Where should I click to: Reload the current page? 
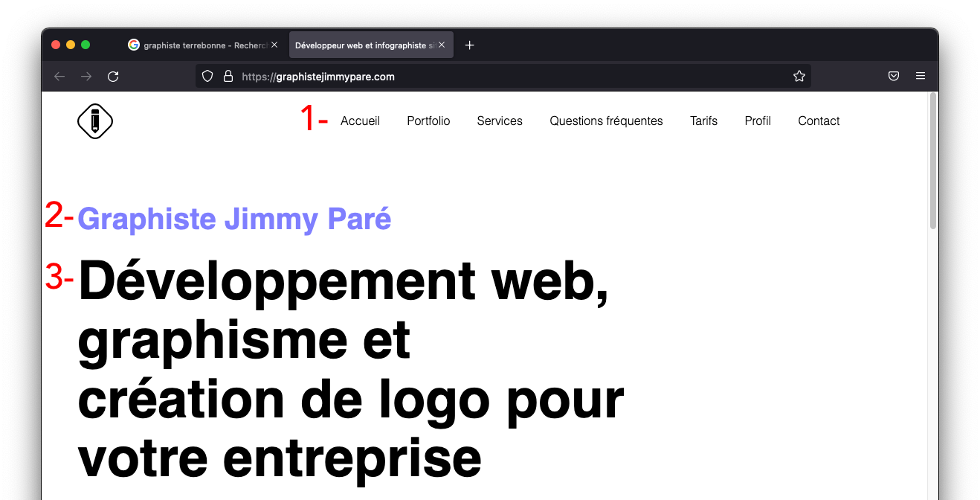point(113,75)
